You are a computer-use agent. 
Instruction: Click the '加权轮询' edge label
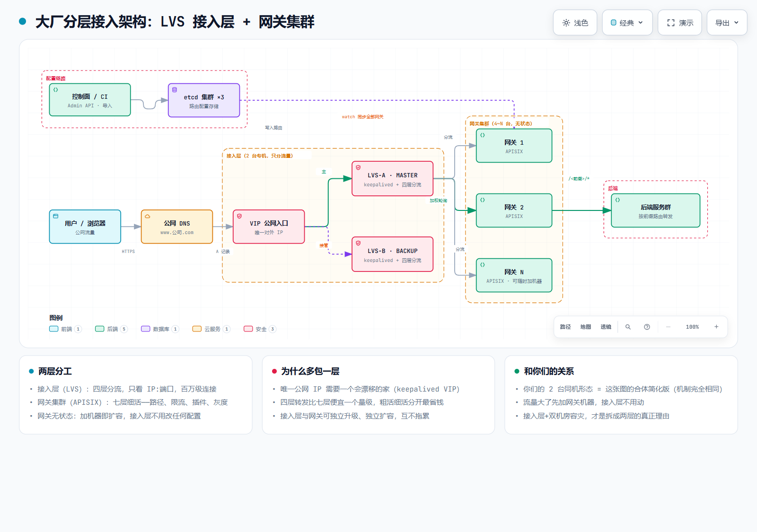(438, 201)
